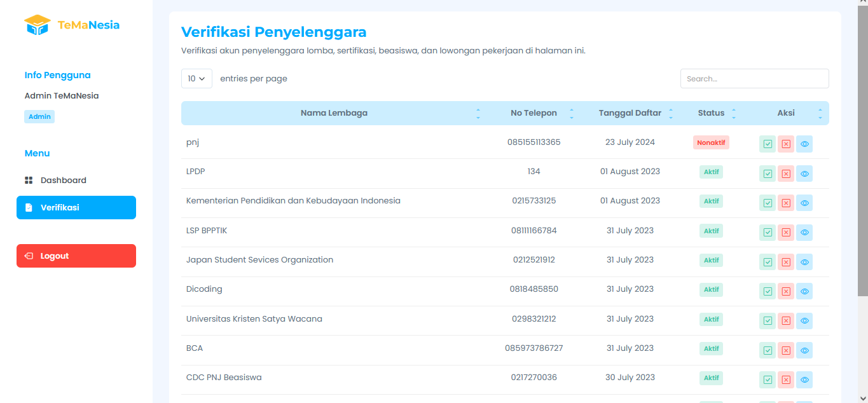Sort table by Nama Lembaga column
The width and height of the screenshot is (868, 403).
334,113
